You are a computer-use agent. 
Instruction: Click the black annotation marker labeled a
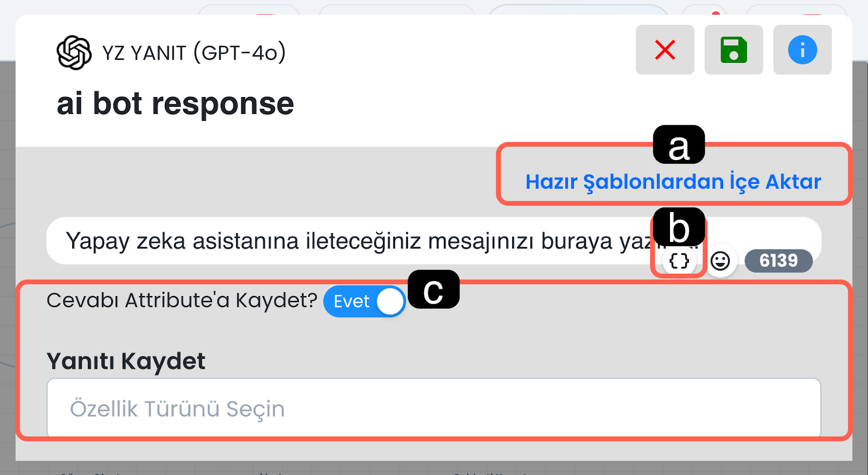(679, 145)
